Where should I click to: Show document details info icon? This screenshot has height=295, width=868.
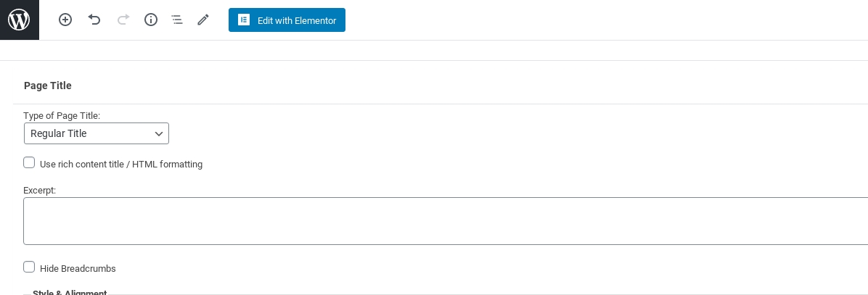151,20
